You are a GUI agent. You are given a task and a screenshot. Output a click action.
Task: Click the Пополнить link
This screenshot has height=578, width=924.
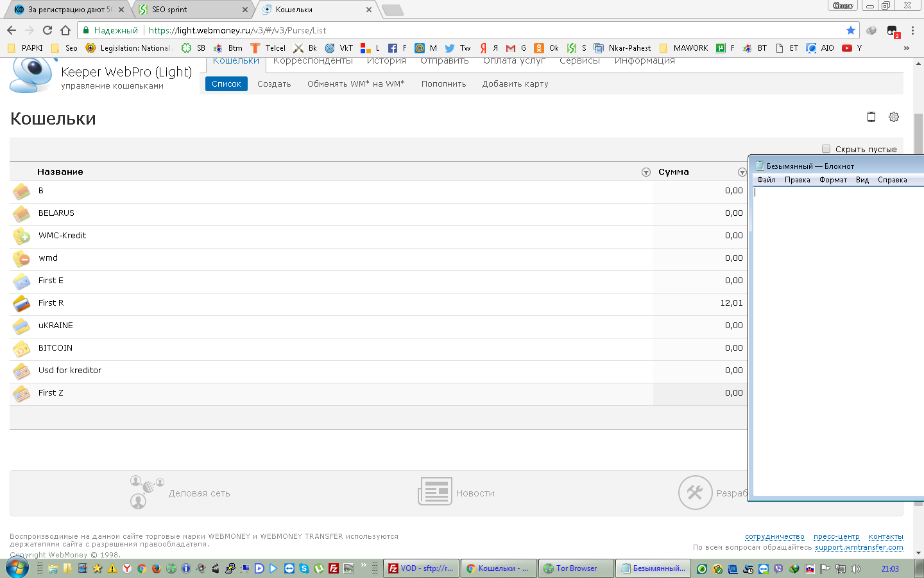444,84
